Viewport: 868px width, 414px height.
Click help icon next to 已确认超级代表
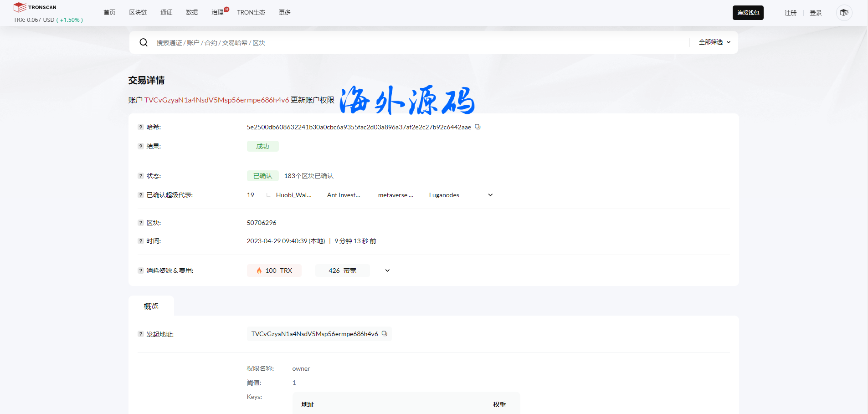[x=141, y=195]
